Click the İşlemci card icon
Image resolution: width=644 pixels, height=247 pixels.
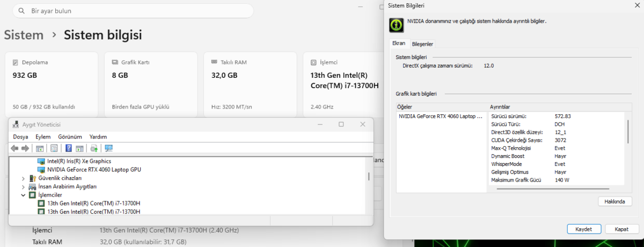point(313,62)
